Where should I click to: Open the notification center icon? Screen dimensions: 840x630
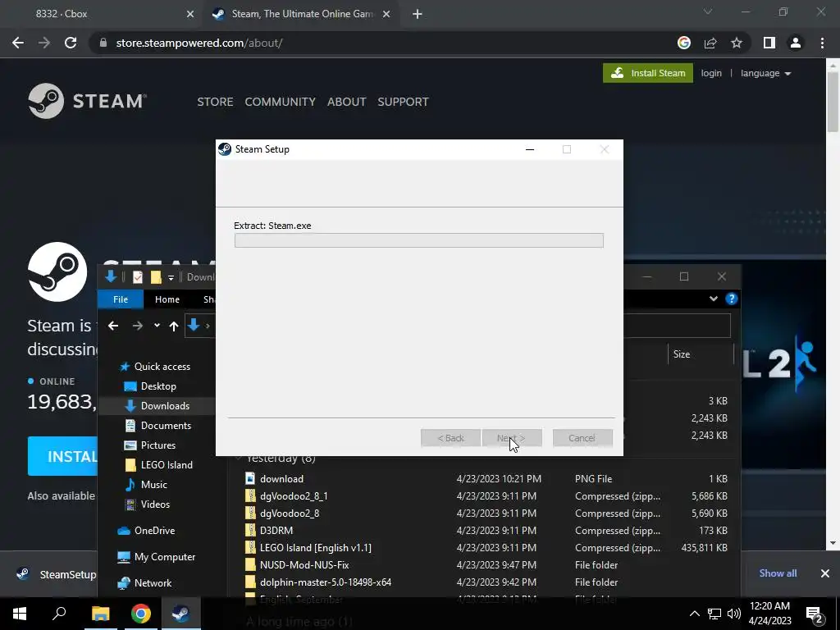point(814,614)
